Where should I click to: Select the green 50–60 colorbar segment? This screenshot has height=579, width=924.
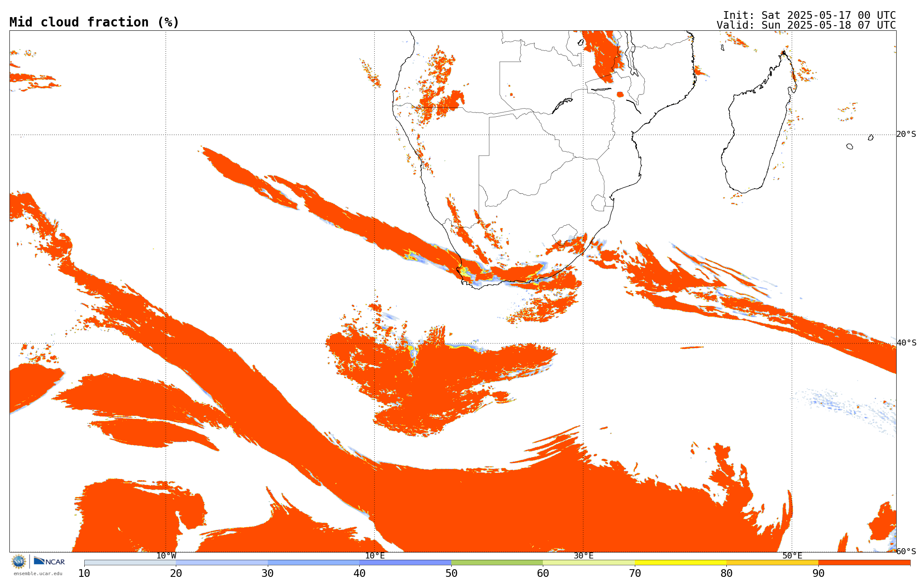[497, 563]
